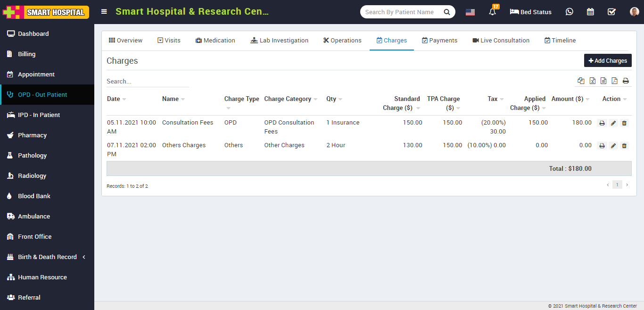Edit the Others Charges row
The height and width of the screenshot is (310, 644).
[613, 146]
